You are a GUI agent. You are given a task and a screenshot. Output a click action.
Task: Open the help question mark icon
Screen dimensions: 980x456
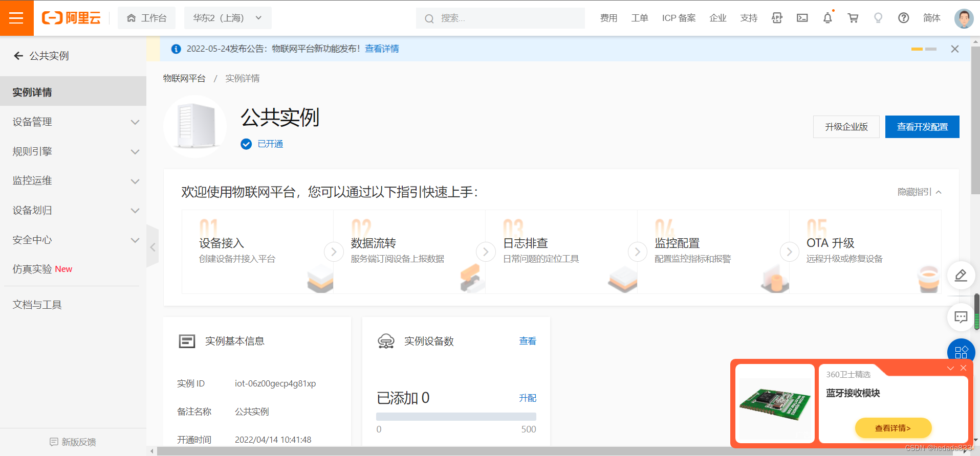click(904, 18)
